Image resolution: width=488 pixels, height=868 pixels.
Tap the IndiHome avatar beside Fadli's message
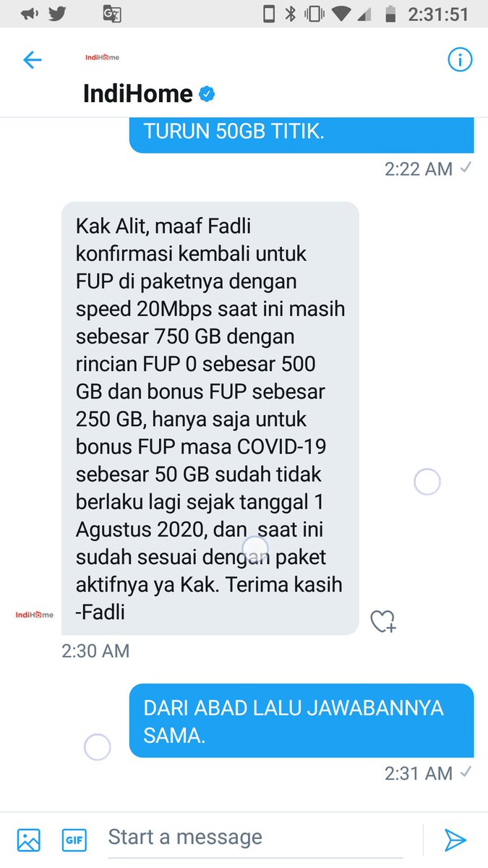pos(34,615)
